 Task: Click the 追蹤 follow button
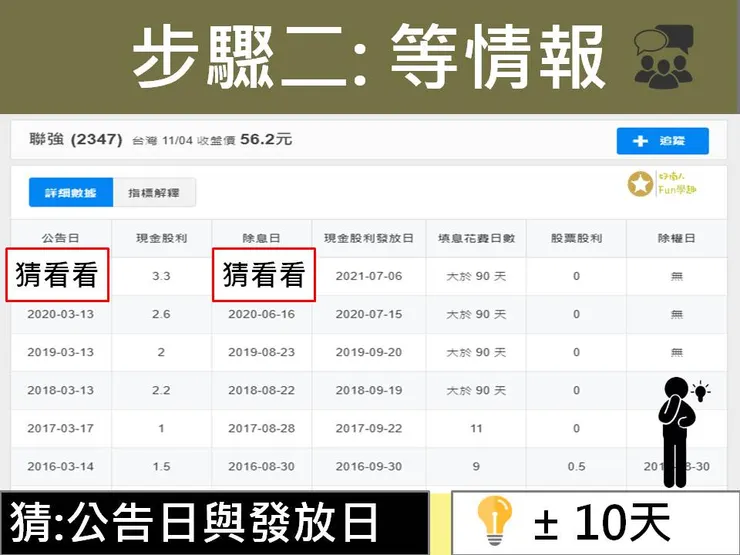[662, 141]
